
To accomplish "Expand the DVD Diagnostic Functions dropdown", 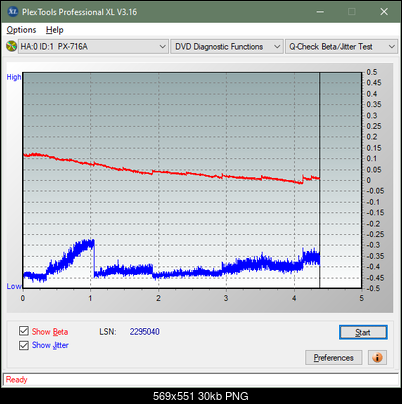I will (227, 47).
